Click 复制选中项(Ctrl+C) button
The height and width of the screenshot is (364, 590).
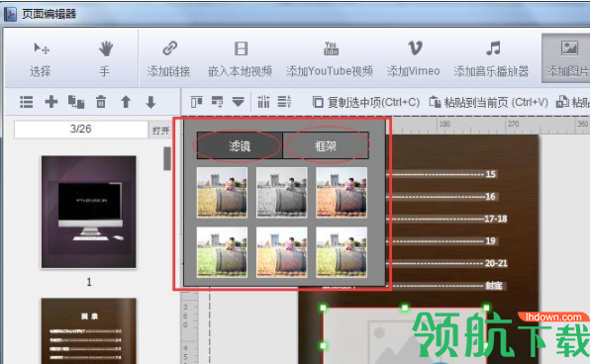(366, 102)
